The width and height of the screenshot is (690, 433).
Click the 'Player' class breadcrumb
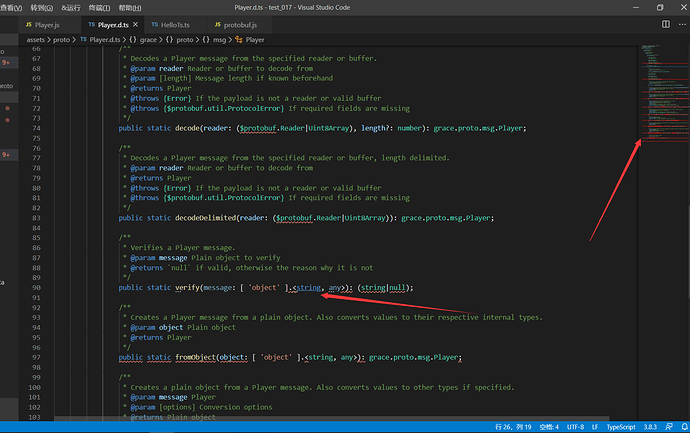pyautogui.click(x=254, y=40)
